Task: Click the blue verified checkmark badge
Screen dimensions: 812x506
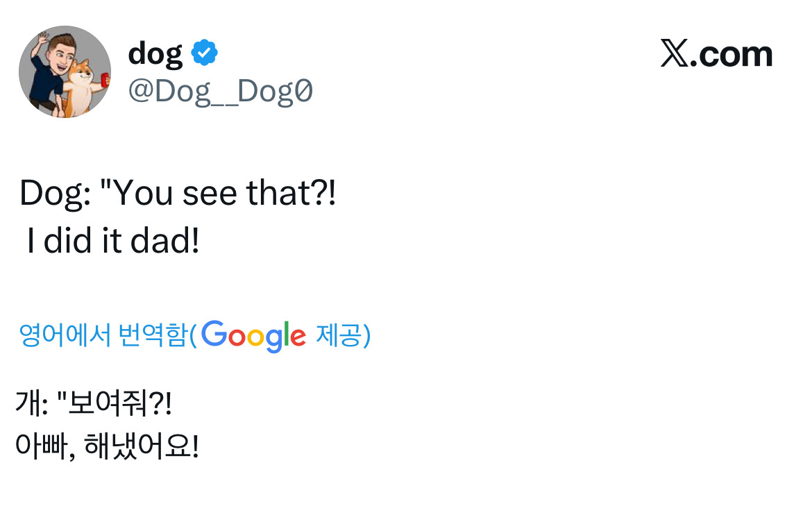Action: click(x=205, y=53)
